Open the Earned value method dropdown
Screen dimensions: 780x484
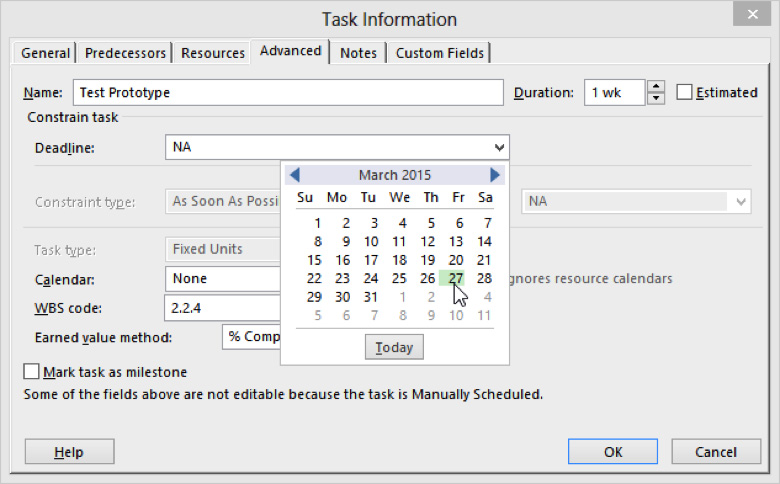point(252,337)
